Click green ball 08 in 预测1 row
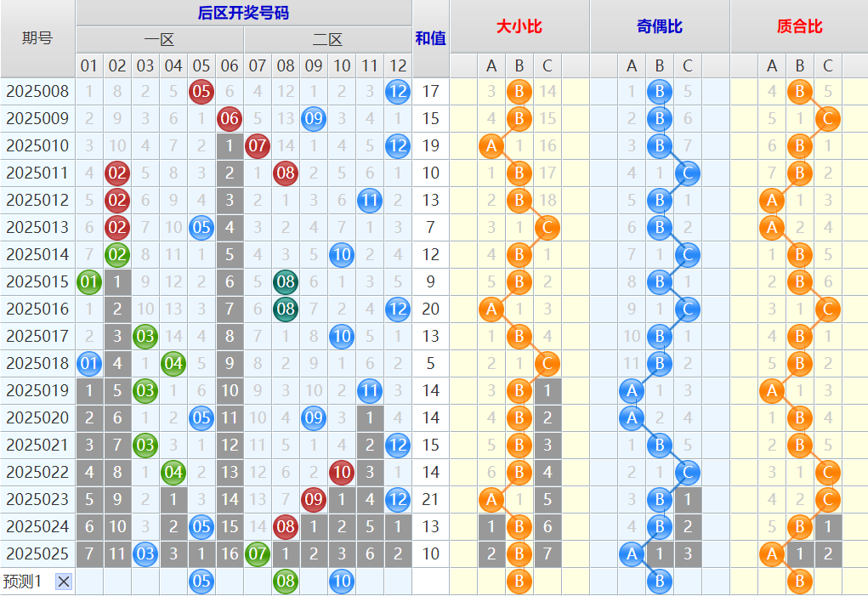The image size is (868, 596). tap(286, 581)
